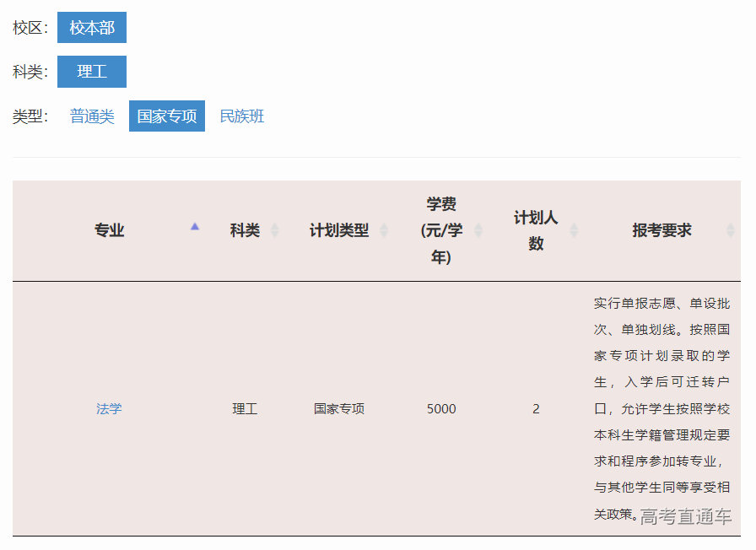Switch to the 民族班 tab
Image resolution: width=756 pixels, height=550 pixels.
[x=242, y=116]
